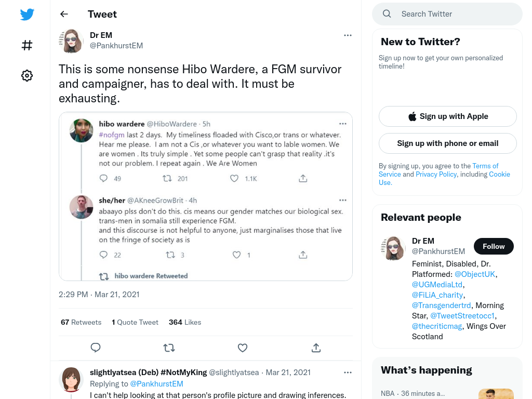Click into the Search Twitter field

pyautogui.click(x=447, y=14)
